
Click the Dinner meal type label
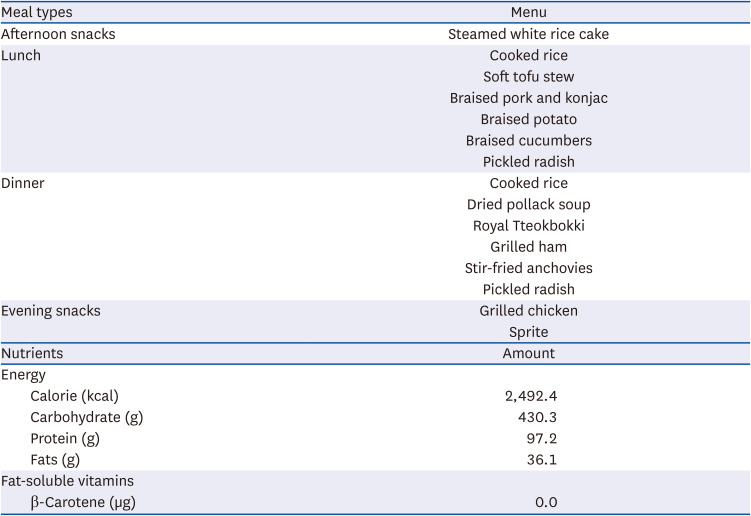(23, 183)
